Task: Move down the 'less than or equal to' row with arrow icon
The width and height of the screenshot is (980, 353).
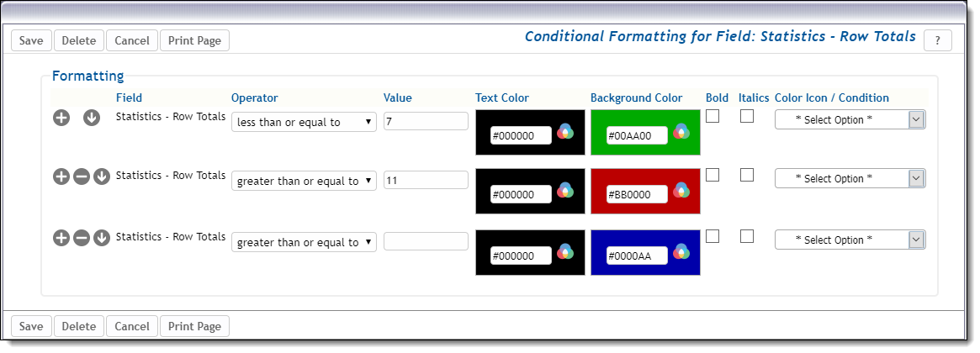Action: (92, 118)
